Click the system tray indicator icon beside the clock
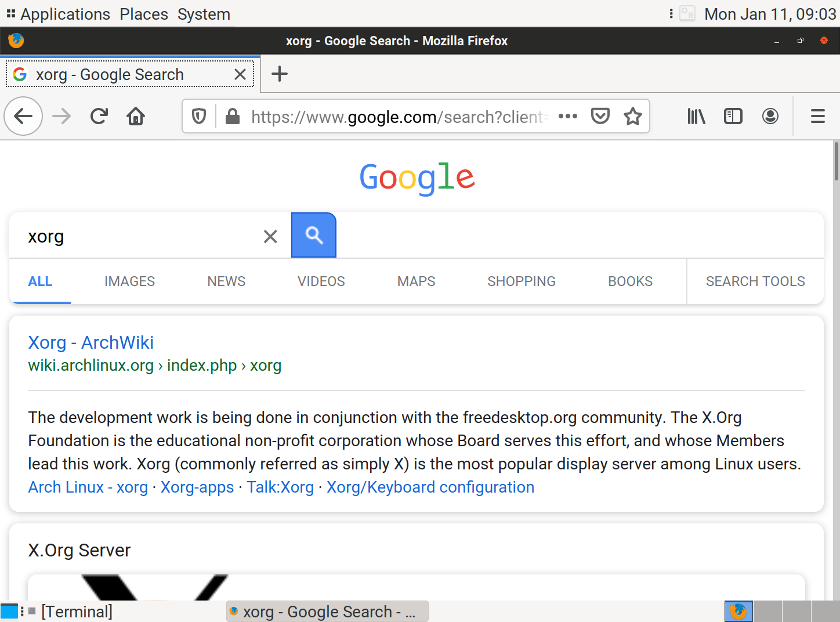 point(687,13)
